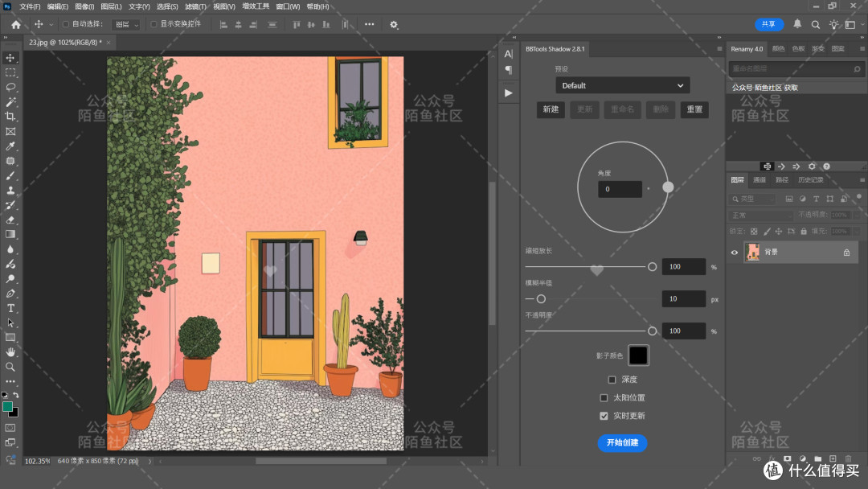Enable the 显示变换控件 checkbox

click(x=154, y=24)
